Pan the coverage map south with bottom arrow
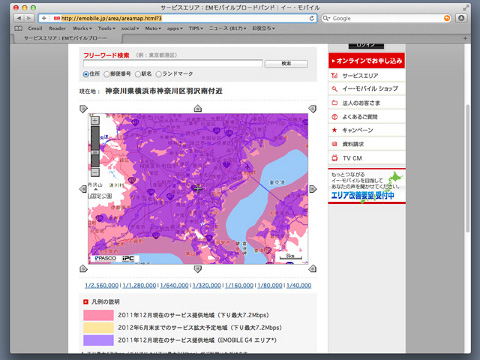Viewport: 480px width, 360px height. (x=198, y=269)
